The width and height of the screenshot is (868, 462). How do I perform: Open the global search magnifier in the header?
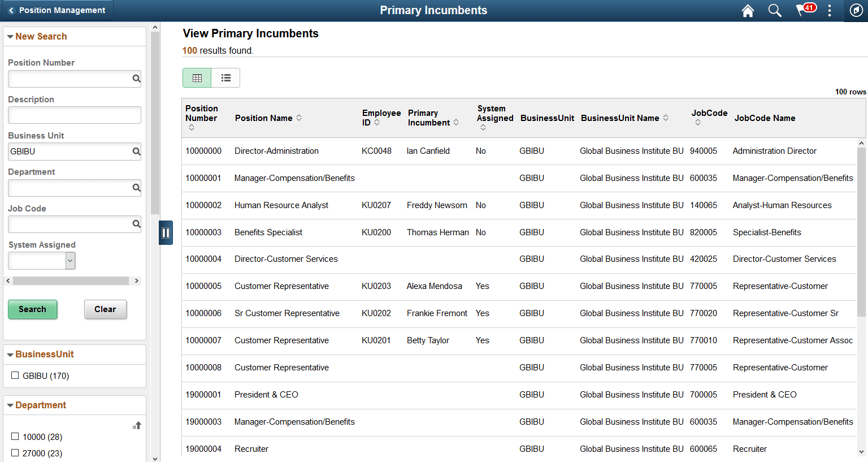point(775,10)
